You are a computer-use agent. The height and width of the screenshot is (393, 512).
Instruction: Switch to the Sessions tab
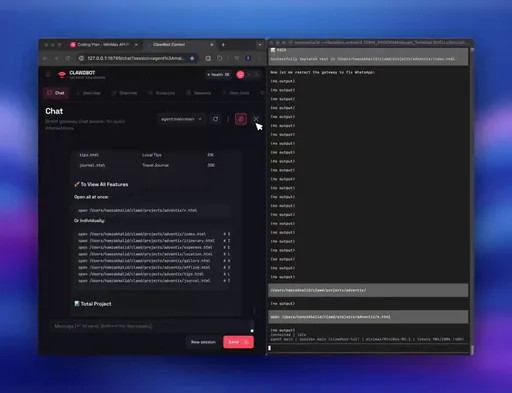(x=199, y=93)
